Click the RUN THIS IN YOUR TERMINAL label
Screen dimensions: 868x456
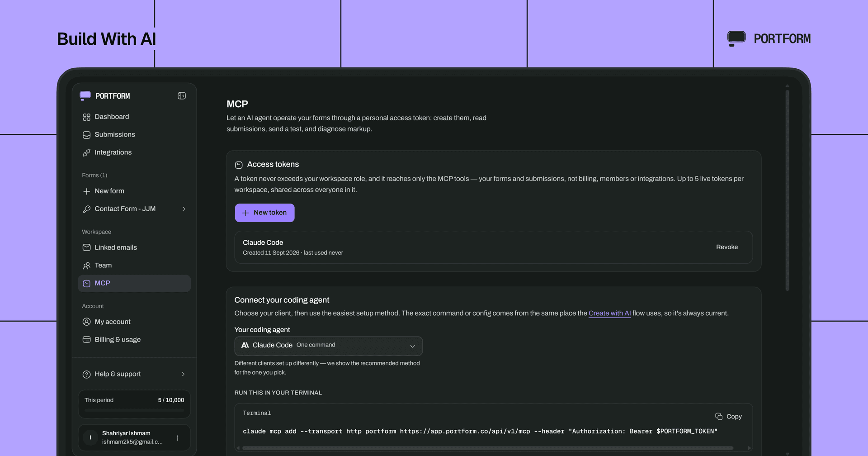pos(278,393)
